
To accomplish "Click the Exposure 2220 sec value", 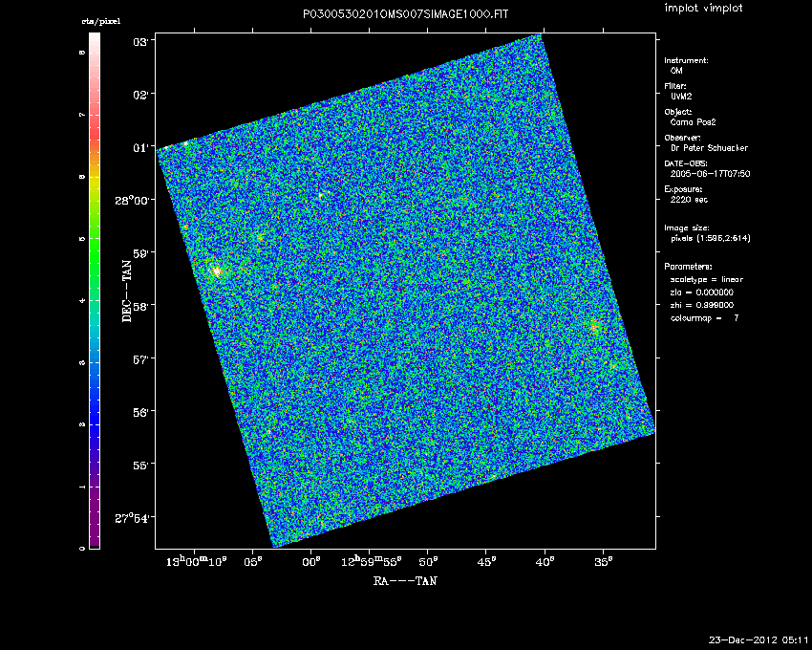I will tap(690, 200).
